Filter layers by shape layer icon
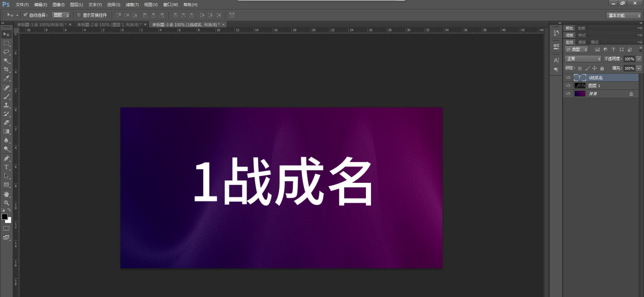The image size is (644, 297). 622,50
